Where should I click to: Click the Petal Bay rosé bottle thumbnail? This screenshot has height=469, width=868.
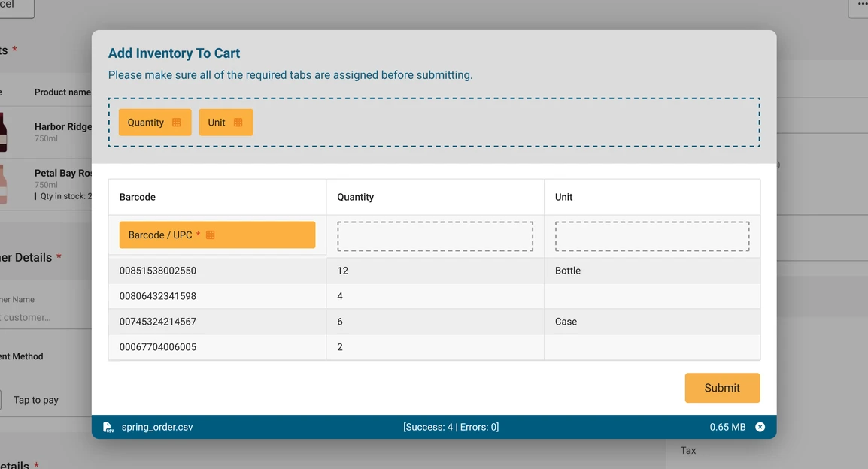pyautogui.click(x=3, y=184)
